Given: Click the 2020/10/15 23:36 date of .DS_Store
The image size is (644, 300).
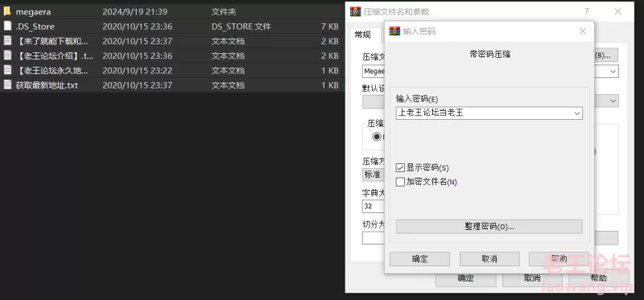Looking at the screenshot, I should 137,27.
